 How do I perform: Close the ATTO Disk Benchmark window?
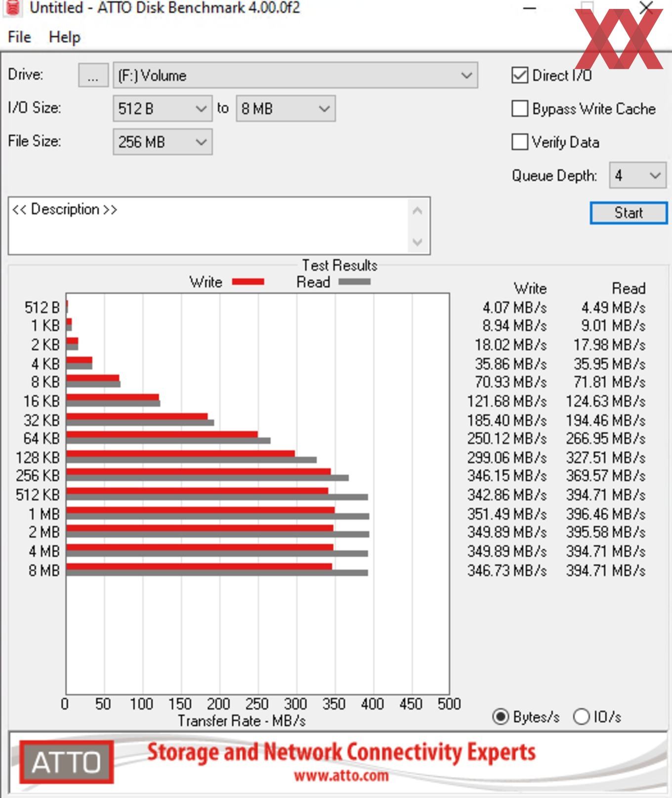coord(646,8)
